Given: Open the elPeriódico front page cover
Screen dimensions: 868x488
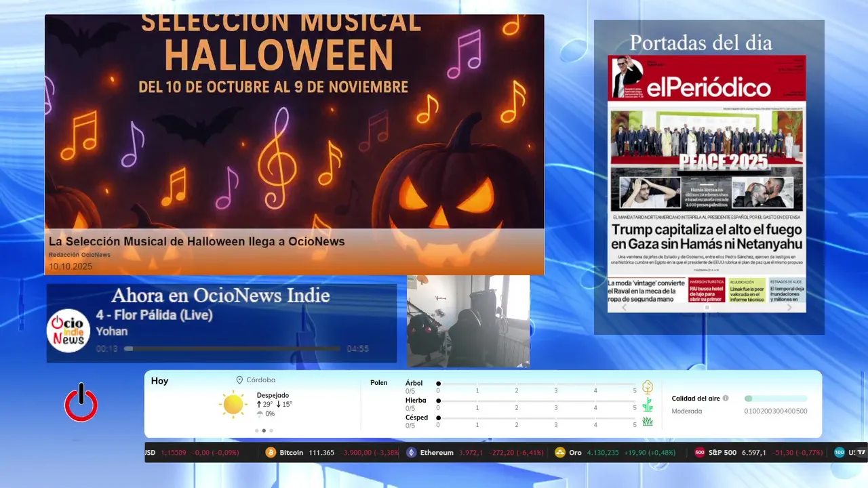Looking at the screenshot, I should (x=707, y=184).
